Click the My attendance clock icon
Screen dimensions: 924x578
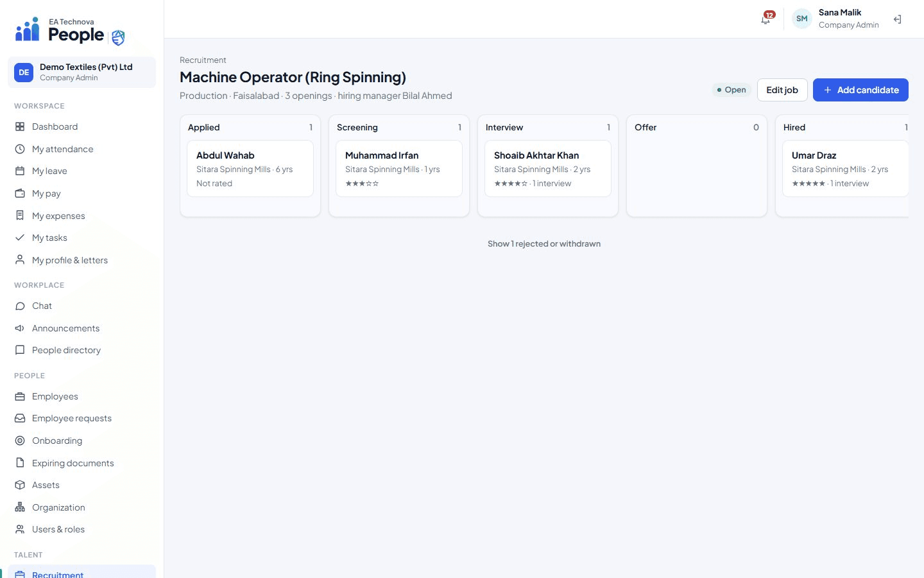point(20,149)
